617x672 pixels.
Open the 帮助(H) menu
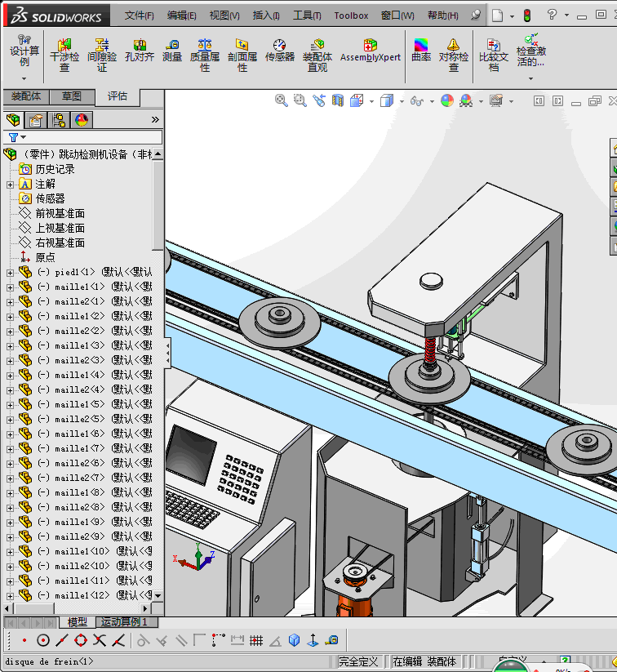[443, 16]
